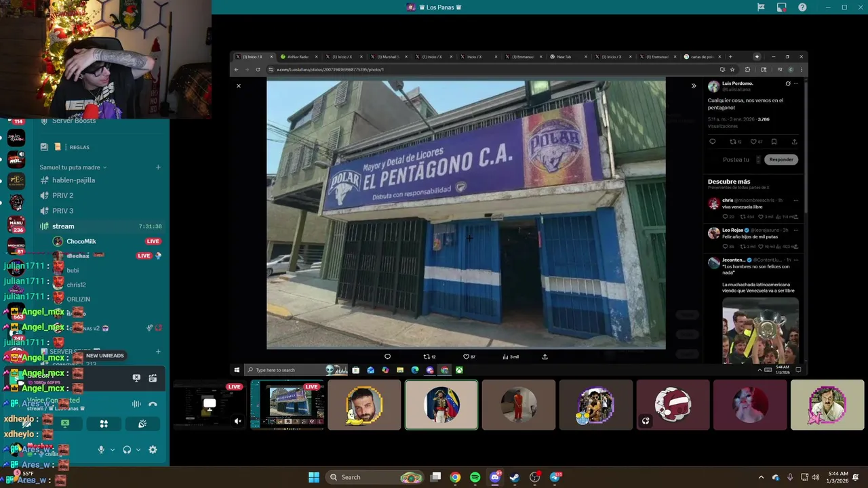Viewport: 868px width, 488px height.
Task: Open Discord help question mark icon
Action: (802, 7)
